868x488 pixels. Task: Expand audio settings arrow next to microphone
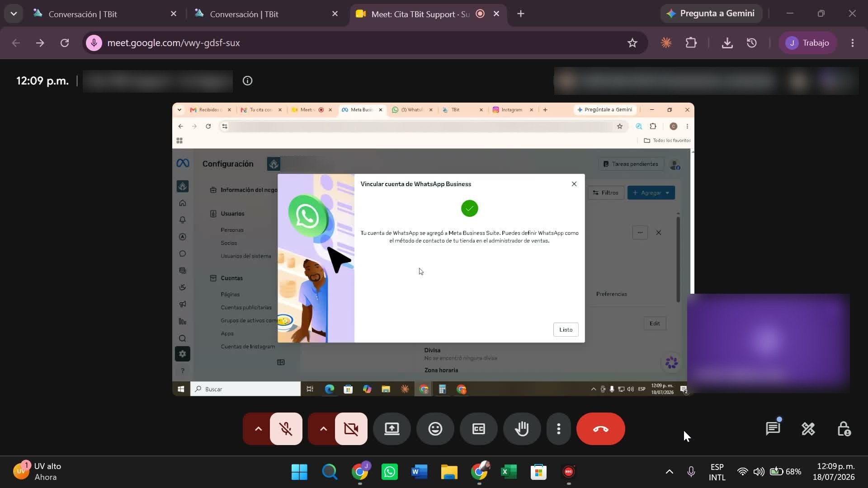point(258,429)
